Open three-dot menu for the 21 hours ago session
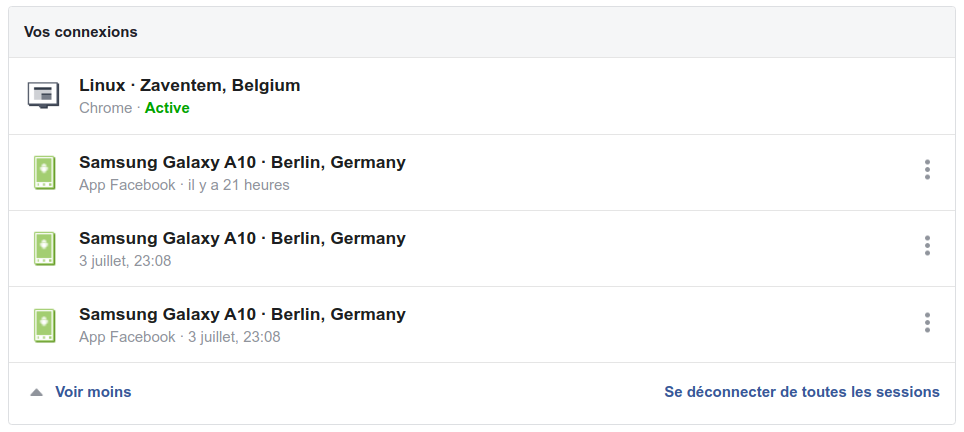964x432 pixels. (x=927, y=170)
